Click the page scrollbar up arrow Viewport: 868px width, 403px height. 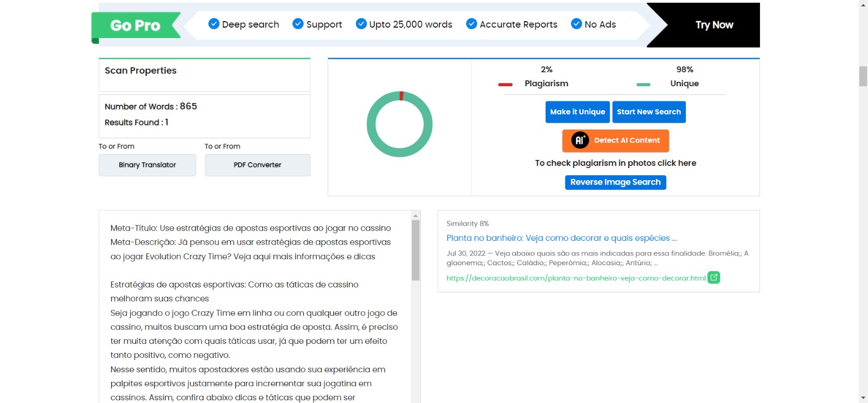click(x=863, y=5)
